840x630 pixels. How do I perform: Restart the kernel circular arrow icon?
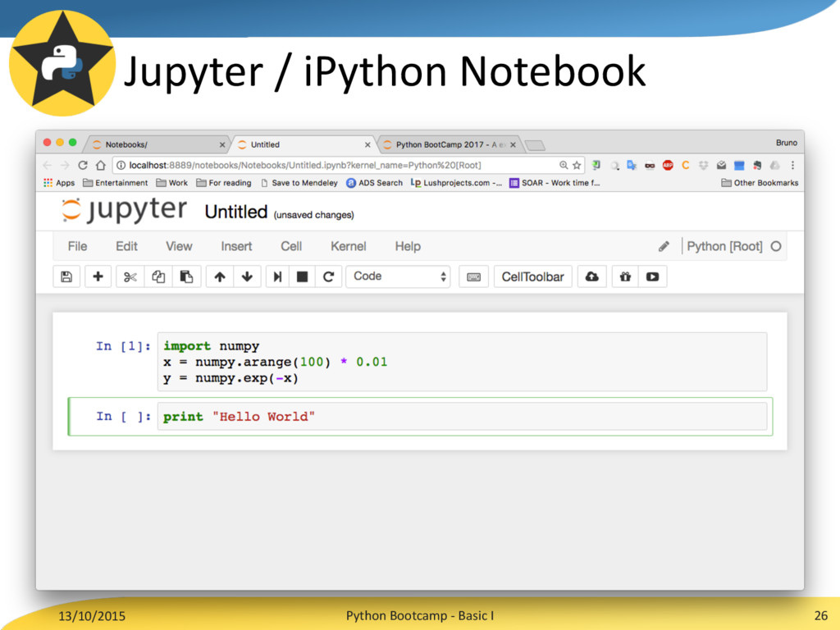[328, 276]
